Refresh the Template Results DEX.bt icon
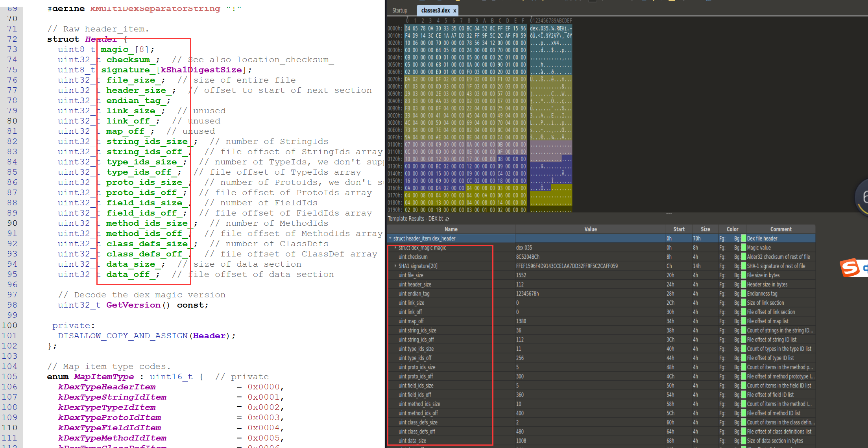 447,219
